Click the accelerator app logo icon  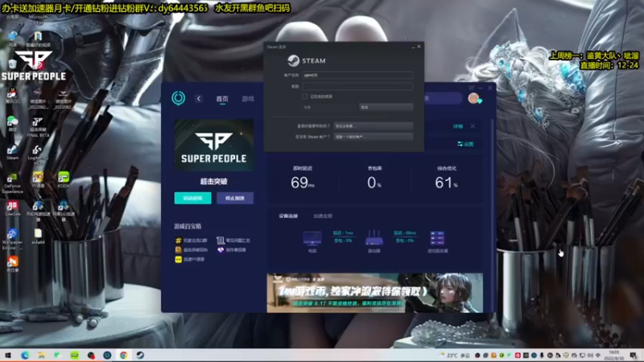pyautogui.click(x=178, y=98)
